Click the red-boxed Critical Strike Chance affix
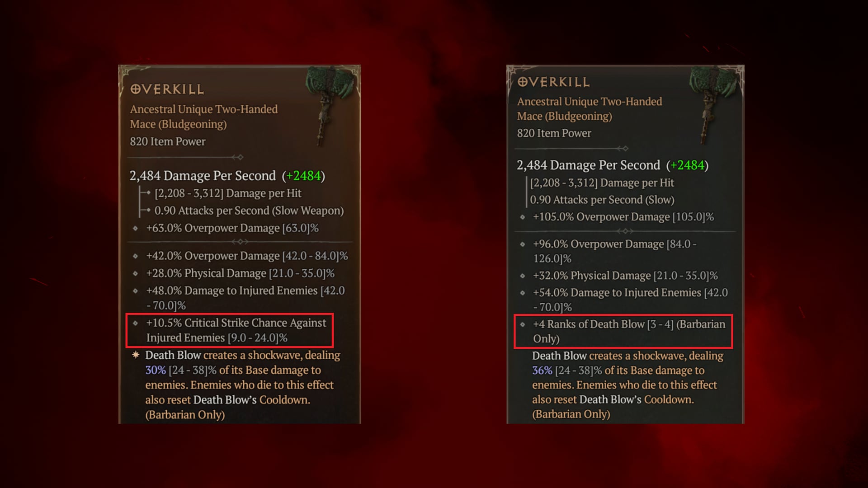Screen dimensions: 868x488 [x=230, y=330]
